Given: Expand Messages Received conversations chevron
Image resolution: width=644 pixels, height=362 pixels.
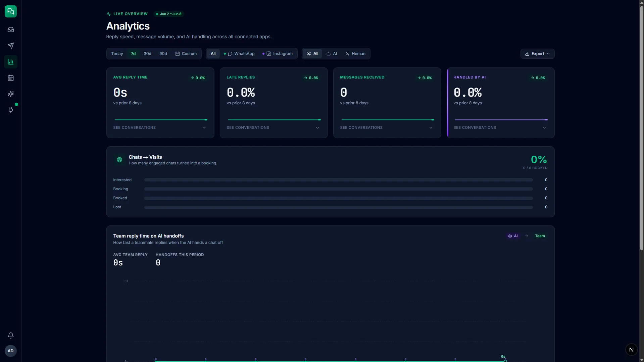Looking at the screenshot, I should coord(431,128).
